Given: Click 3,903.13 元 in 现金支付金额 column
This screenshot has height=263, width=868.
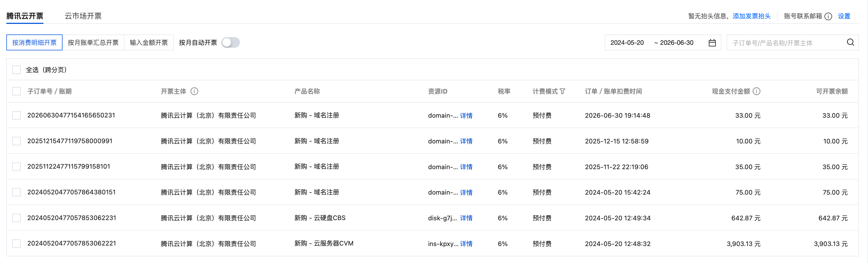Looking at the screenshot, I should coord(743,244).
